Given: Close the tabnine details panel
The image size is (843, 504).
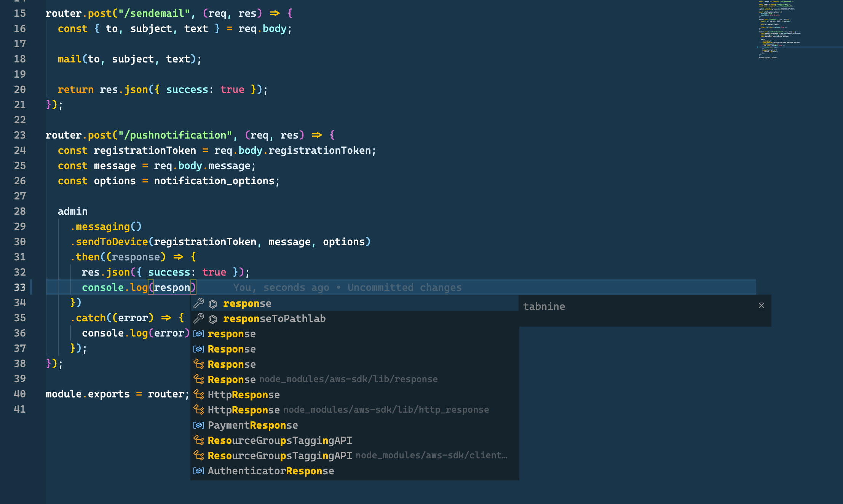Looking at the screenshot, I should [x=761, y=306].
